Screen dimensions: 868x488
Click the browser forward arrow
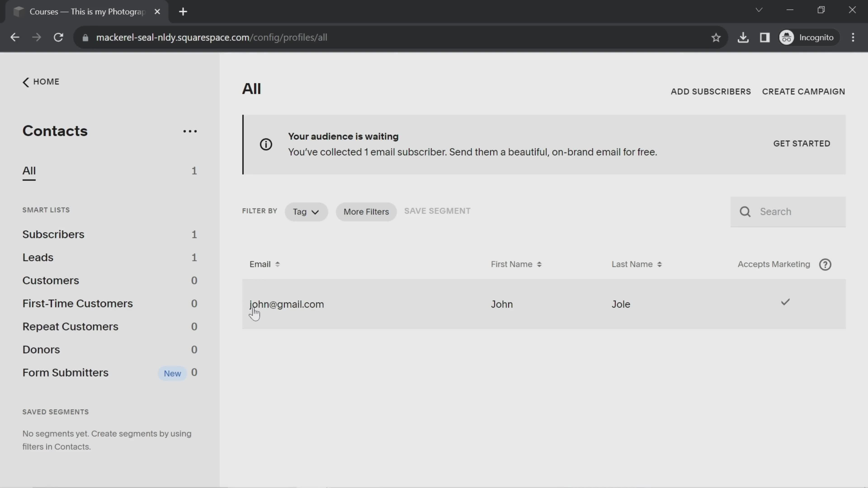(36, 37)
